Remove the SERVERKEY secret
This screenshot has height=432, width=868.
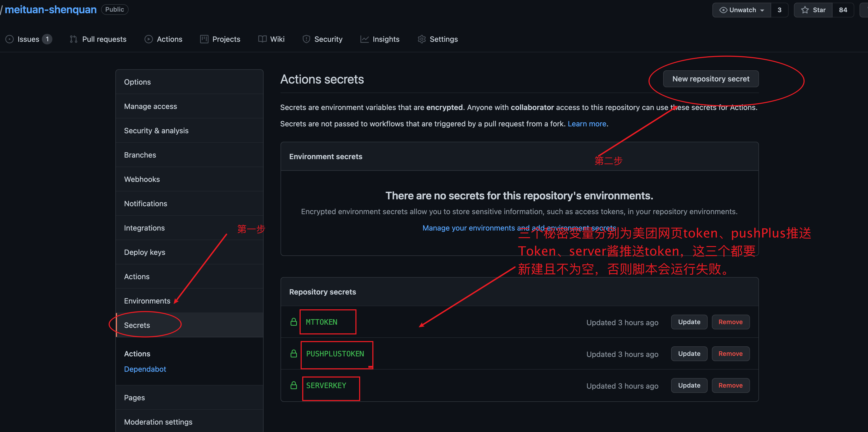(x=730, y=385)
